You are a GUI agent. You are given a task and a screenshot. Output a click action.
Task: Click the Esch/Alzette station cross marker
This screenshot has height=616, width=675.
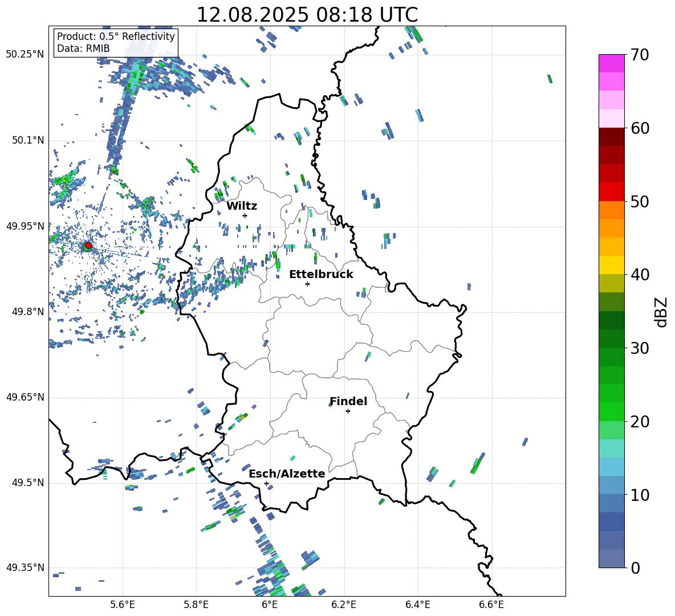tap(266, 483)
